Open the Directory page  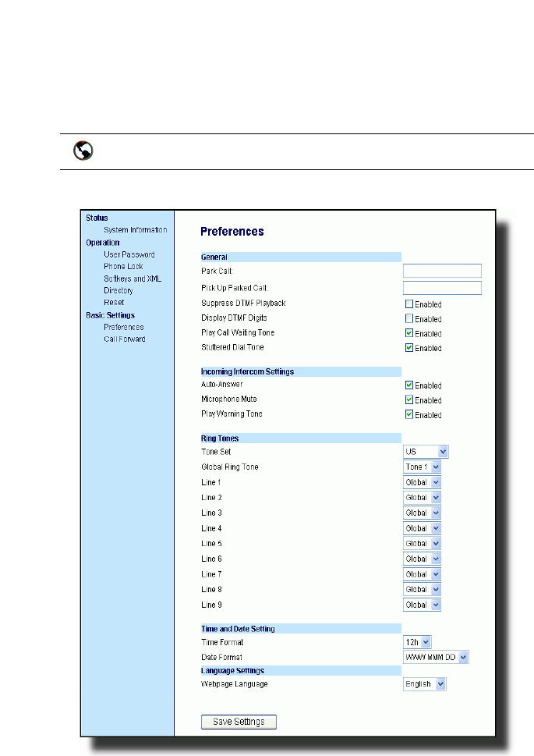click(x=118, y=290)
